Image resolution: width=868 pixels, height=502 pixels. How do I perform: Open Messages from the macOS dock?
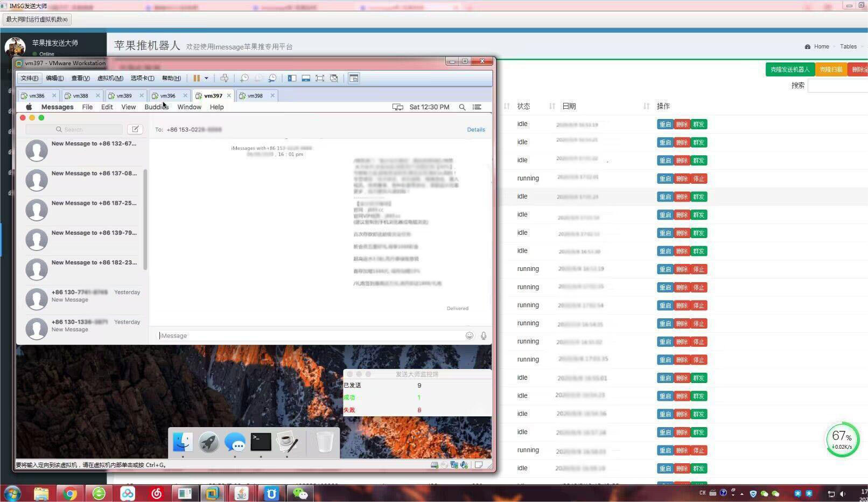[x=235, y=442]
